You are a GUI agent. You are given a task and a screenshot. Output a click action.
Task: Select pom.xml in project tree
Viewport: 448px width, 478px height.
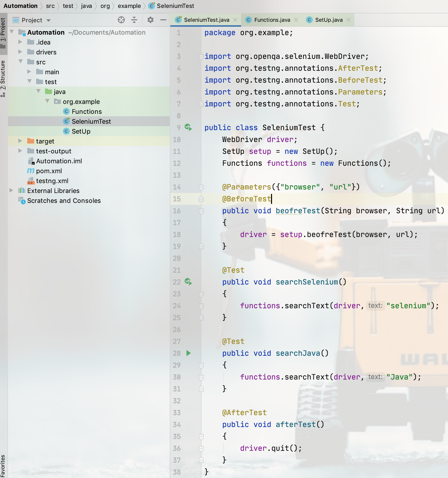coord(49,171)
